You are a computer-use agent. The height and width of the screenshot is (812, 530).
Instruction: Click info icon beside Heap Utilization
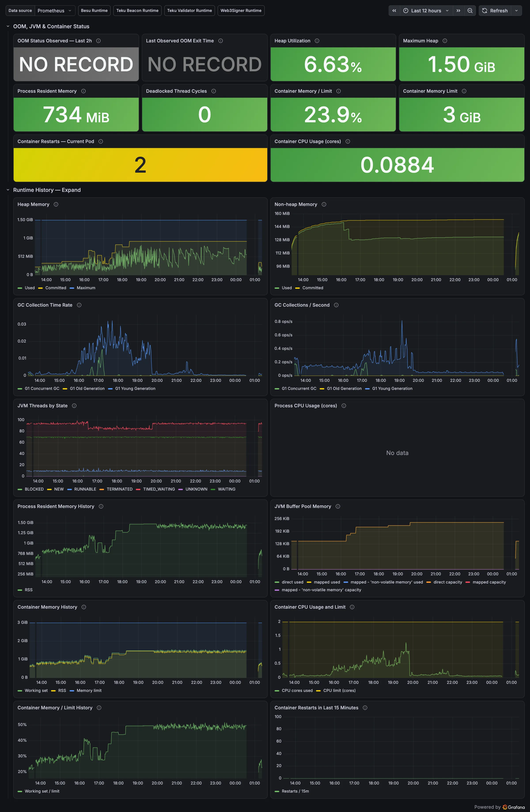317,41
